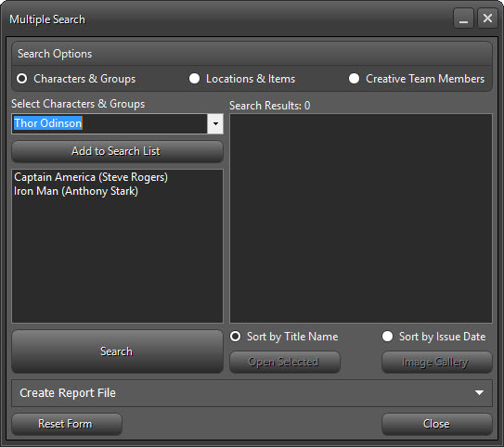
Task: Click the Close button at bottom
Action: pos(437,424)
